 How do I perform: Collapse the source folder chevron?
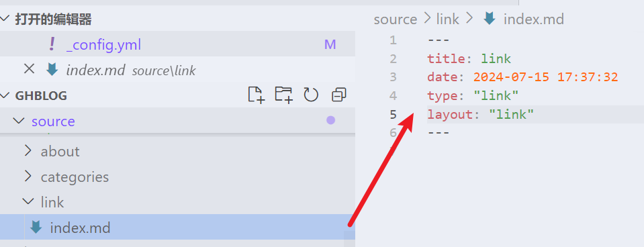[19, 121]
